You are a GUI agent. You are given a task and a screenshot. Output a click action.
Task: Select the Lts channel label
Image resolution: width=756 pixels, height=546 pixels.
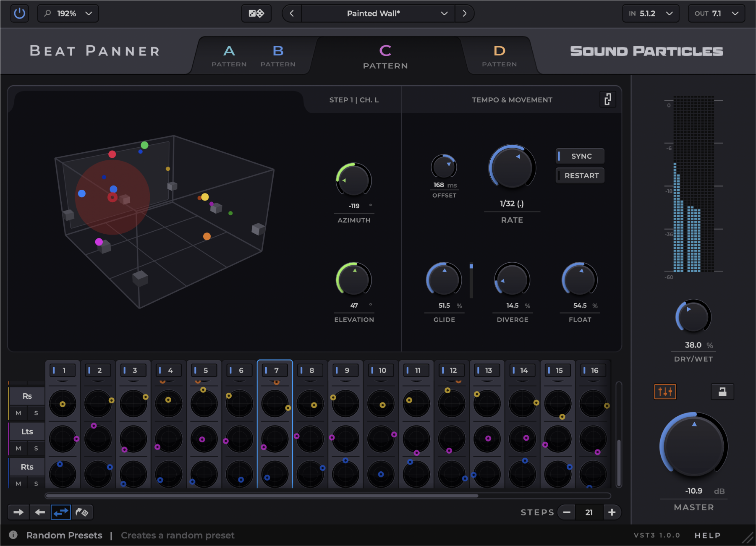[27, 431]
